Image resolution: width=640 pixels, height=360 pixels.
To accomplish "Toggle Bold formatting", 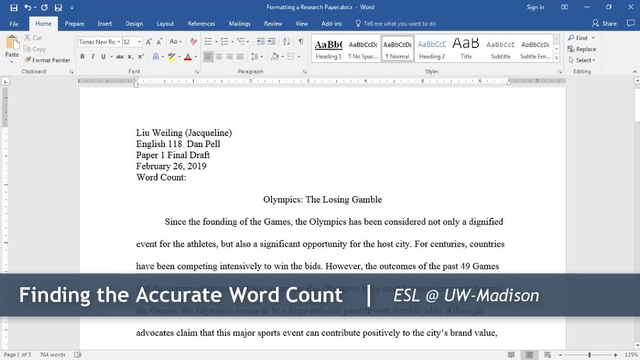I will pos(82,57).
